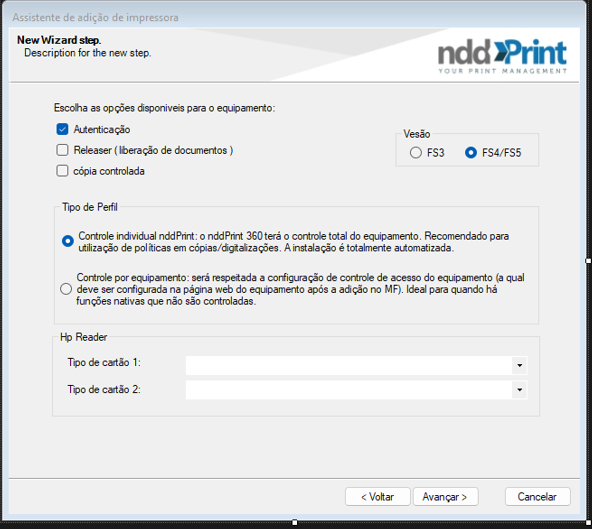Click the Cancelar button
592x529 pixels.
[x=538, y=497]
